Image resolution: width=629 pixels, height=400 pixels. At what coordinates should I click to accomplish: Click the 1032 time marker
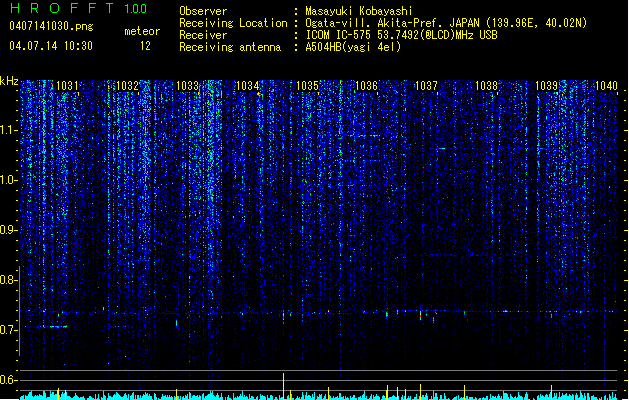point(127,86)
